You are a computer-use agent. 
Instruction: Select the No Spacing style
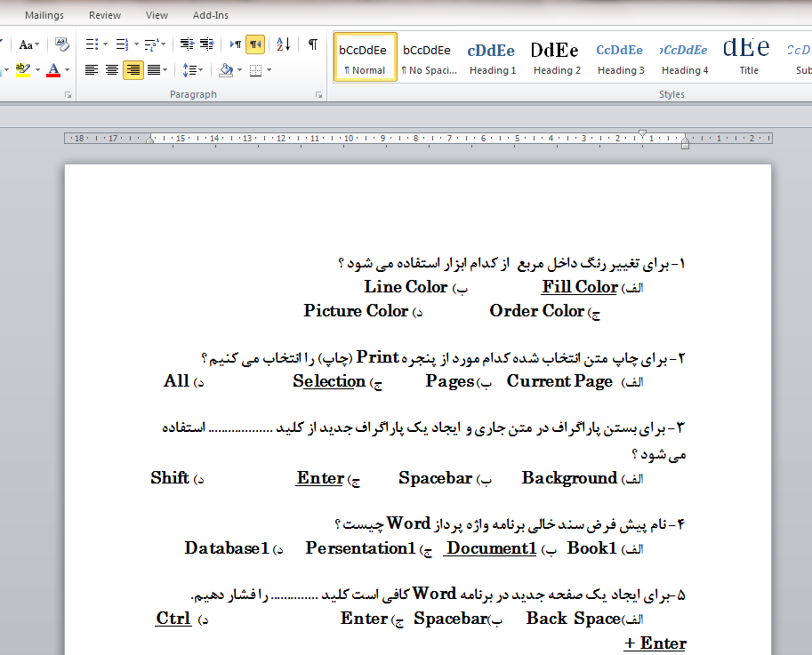pyautogui.click(x=427, y=55)
